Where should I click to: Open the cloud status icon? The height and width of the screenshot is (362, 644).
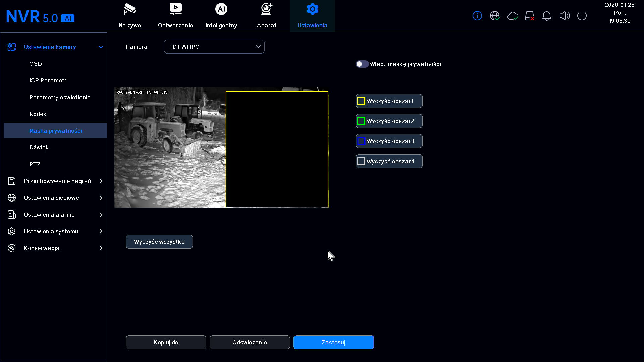tap(513, 16)
